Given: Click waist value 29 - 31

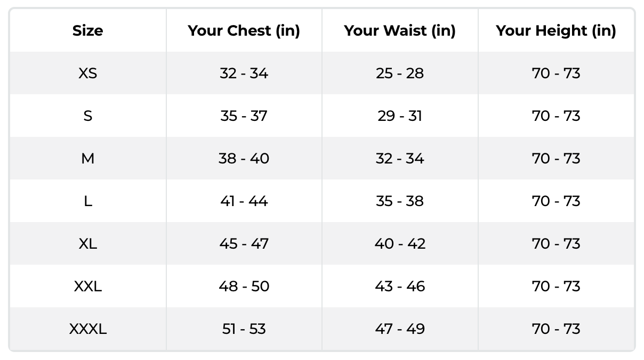Looking at the screenshot, I should (x=400, y=116).
